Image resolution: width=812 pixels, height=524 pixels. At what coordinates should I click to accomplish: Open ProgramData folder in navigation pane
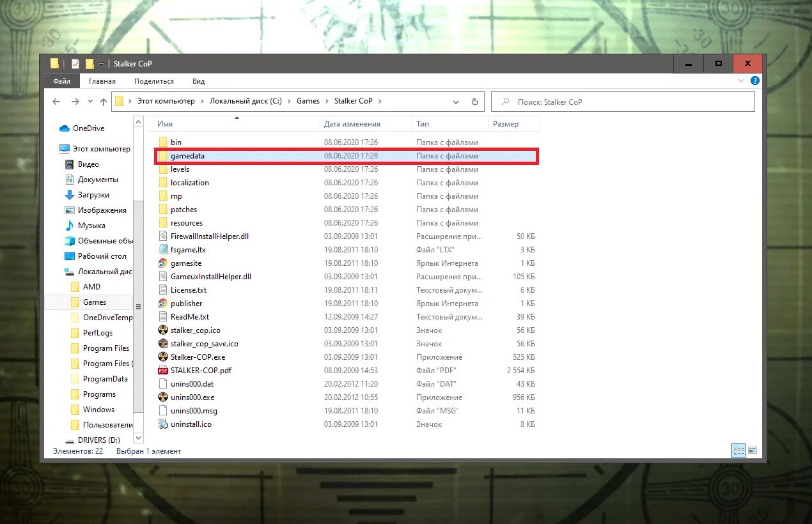[99, 379]
